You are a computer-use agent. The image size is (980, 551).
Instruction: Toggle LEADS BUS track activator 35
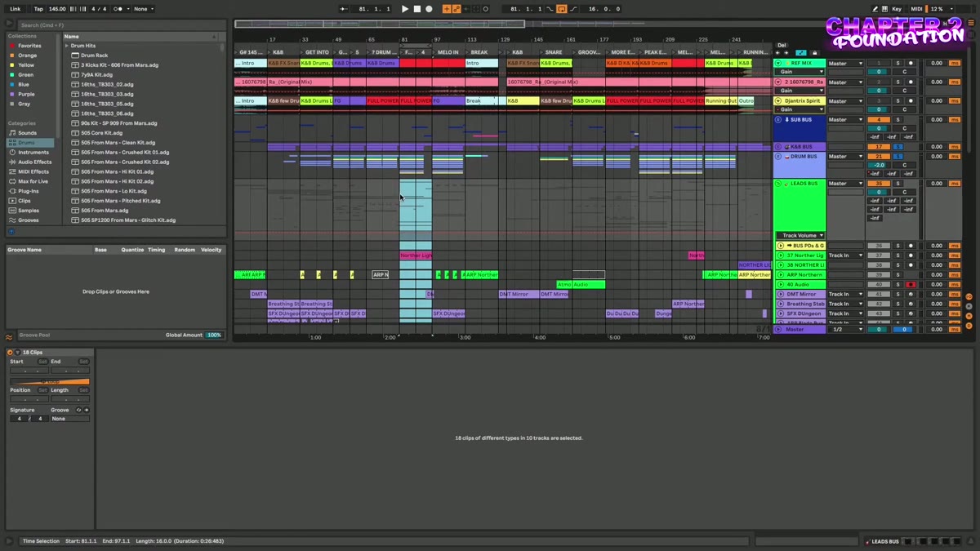point(878,184)
